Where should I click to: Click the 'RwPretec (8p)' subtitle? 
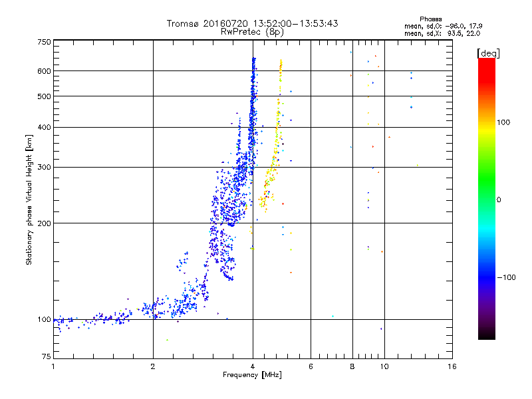252,32
